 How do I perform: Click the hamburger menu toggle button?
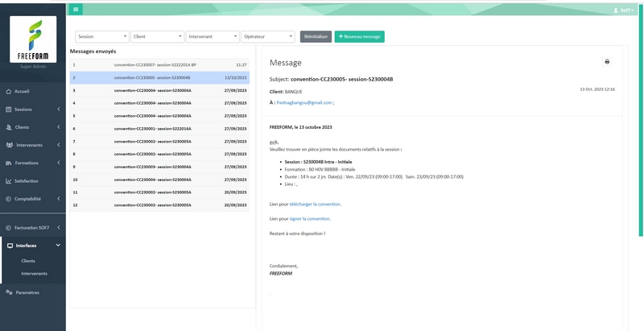76,10
